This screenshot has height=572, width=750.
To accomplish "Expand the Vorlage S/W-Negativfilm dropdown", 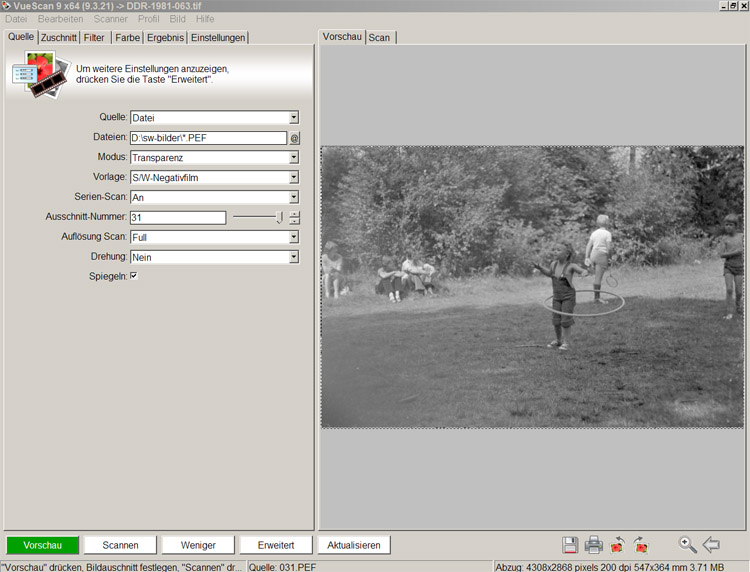I will [294, 177].
